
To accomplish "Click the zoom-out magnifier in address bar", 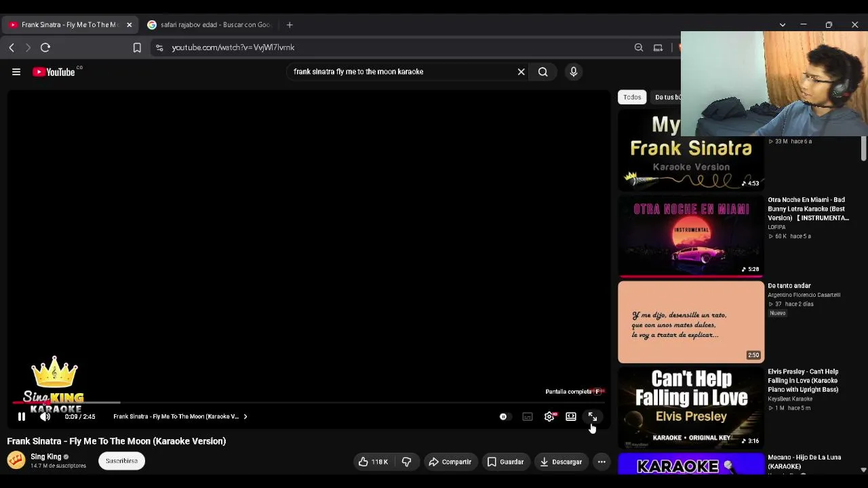I will pyautogui.click(x=639, y=47).
